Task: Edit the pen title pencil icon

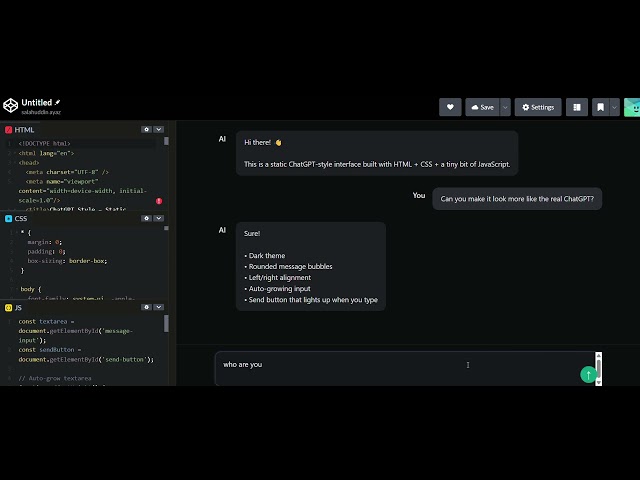Action: (x=58, y=102)
